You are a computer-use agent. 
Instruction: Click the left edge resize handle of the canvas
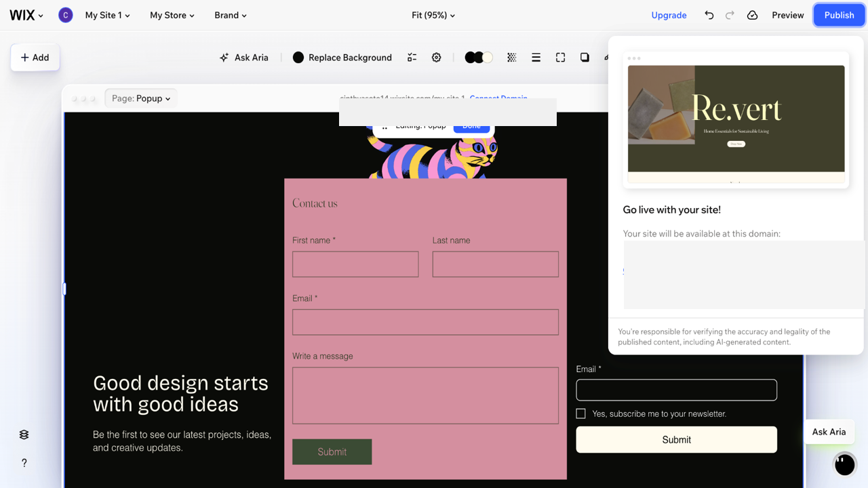point(64,289)
